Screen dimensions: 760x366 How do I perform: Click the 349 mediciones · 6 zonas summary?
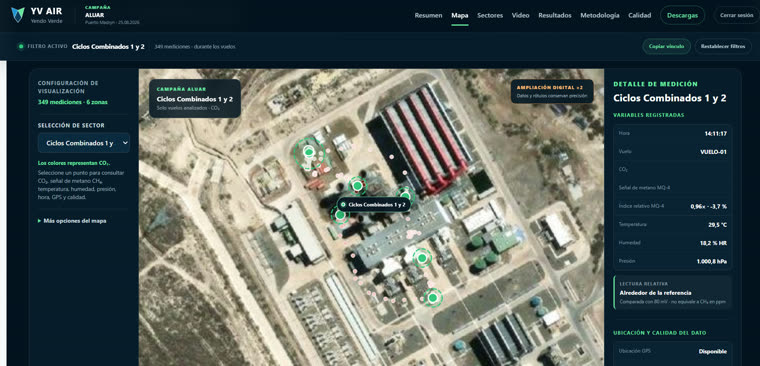click(73, 102)
